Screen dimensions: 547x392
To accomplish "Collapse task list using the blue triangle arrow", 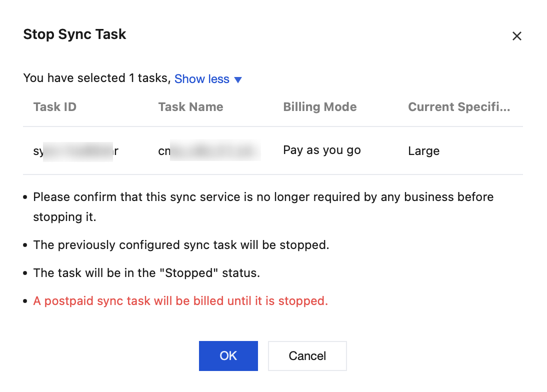I will point(238,80).
